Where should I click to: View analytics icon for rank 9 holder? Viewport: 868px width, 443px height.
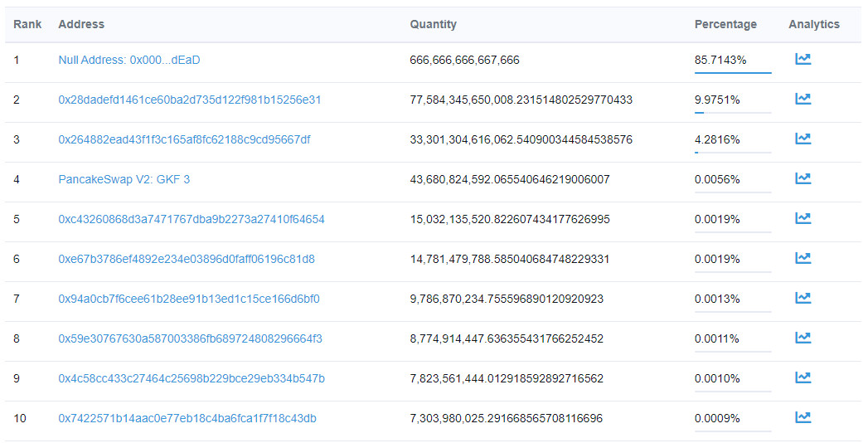click(x=803, y=377)
